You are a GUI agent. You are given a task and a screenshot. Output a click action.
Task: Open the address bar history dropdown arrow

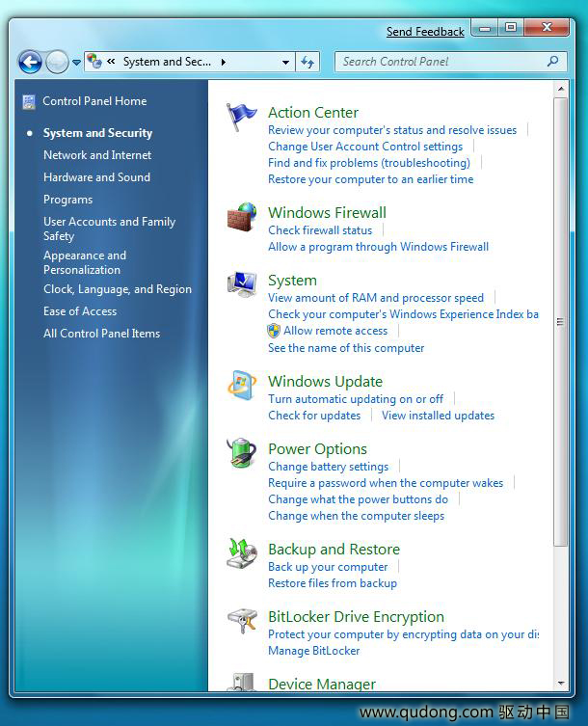[285, 62]
